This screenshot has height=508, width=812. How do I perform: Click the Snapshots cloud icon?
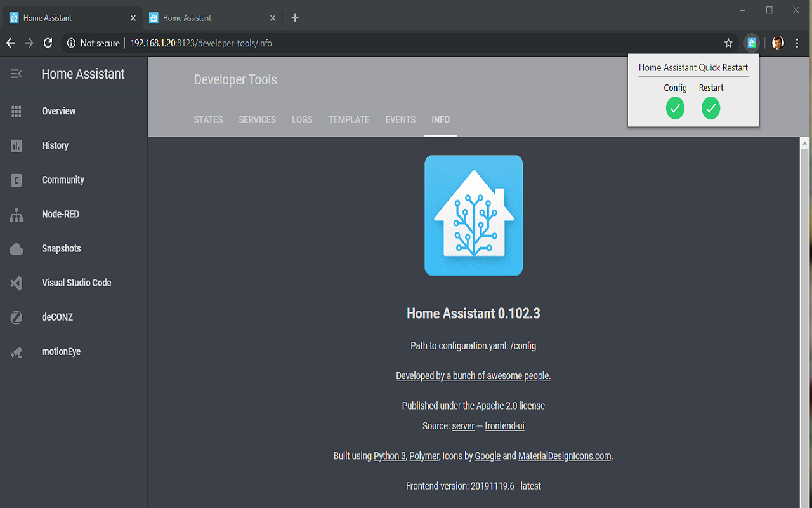tap(16, 249)
